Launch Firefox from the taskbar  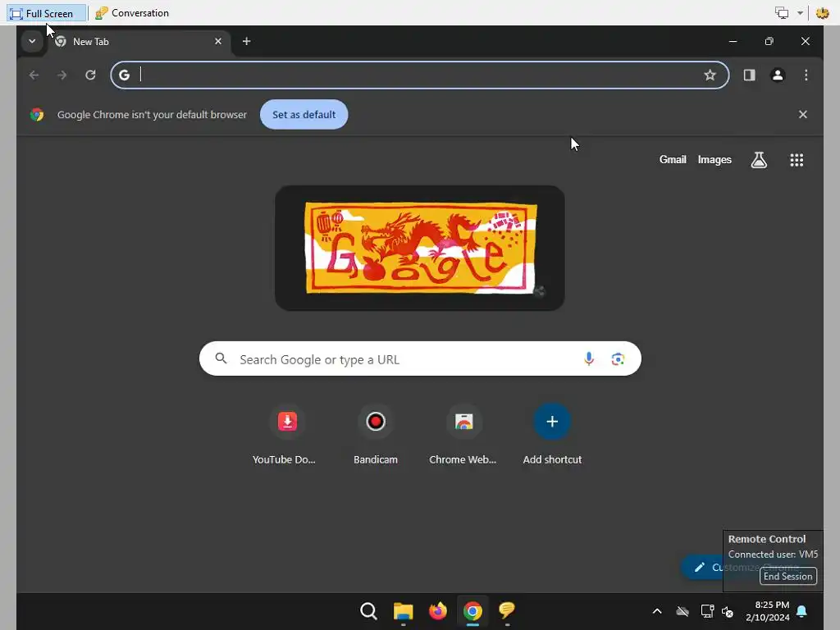point(438,610)
